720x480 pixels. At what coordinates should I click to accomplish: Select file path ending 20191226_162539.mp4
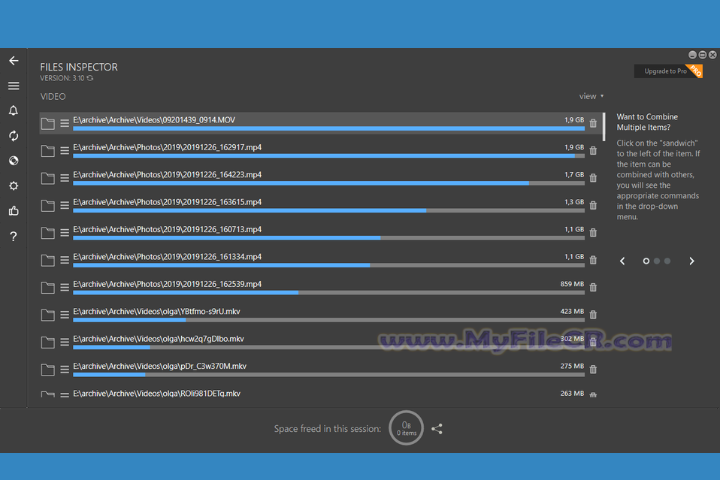tap(167, 284)
